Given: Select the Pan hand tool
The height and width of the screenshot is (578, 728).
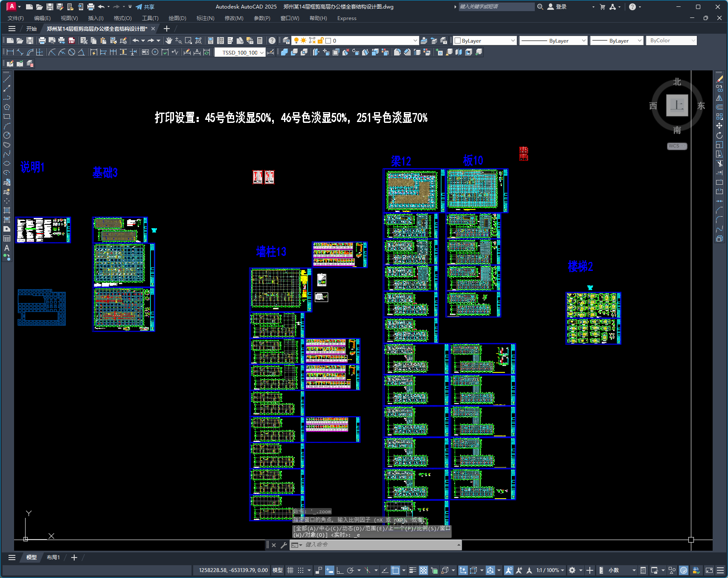Looking at the screenshot, I should coord(169,41).
